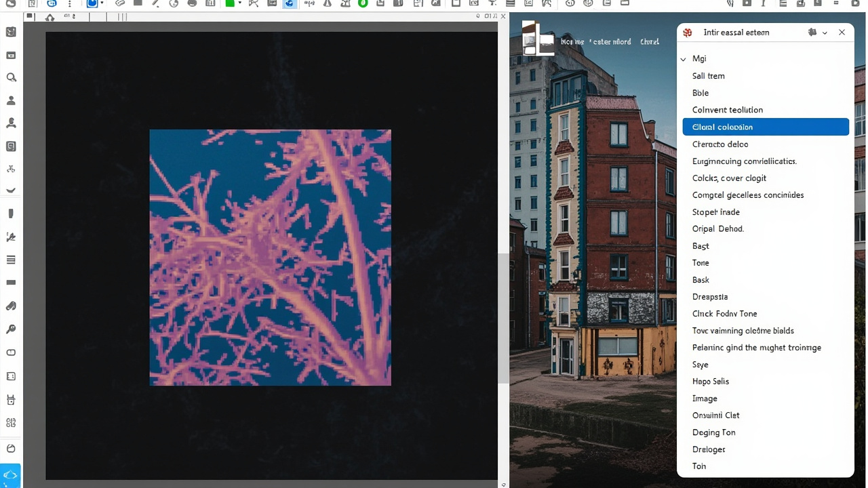Click the highlighted blue icon at sidebar bottom

pyautogui.click(x=11, y=475)
